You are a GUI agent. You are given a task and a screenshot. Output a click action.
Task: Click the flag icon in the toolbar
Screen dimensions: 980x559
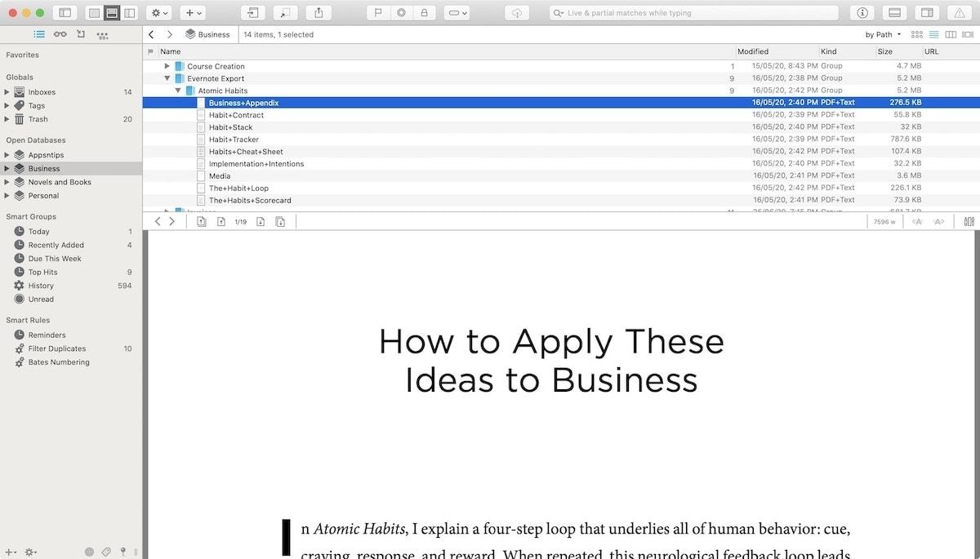click(x=377, y=13)
